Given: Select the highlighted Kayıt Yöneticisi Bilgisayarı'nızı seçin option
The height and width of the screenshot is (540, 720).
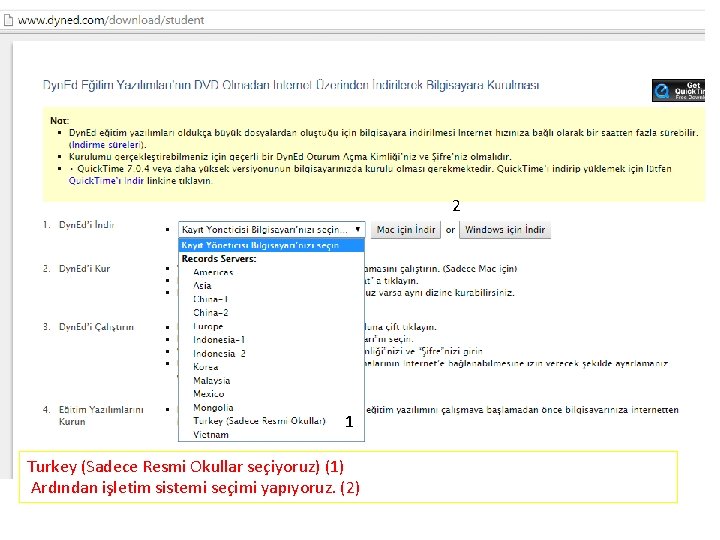Looking at the screenshot, I should click(x=271, y=245).
